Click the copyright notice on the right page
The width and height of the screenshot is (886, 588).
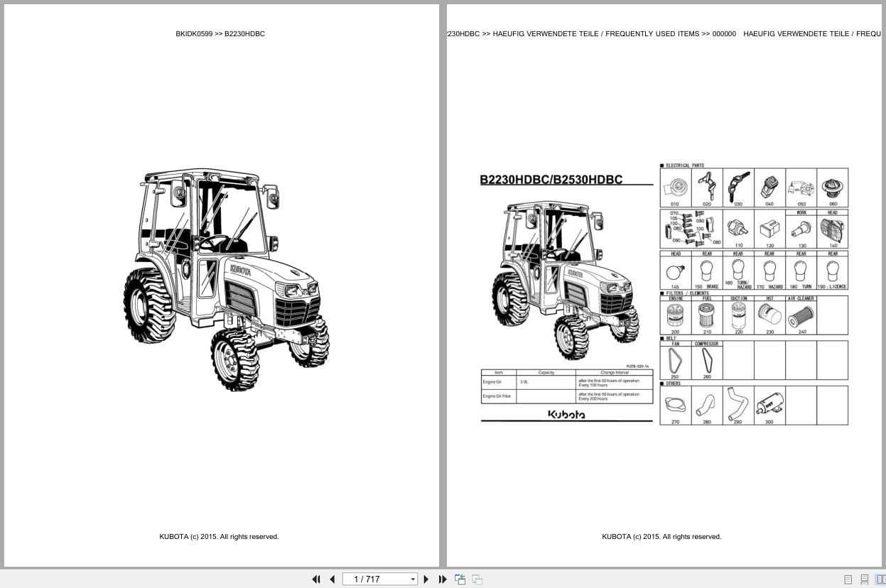[x=661, y=537]
